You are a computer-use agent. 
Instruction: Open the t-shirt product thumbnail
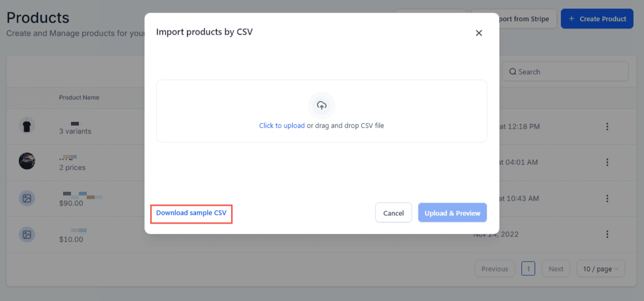pos(27,126)
